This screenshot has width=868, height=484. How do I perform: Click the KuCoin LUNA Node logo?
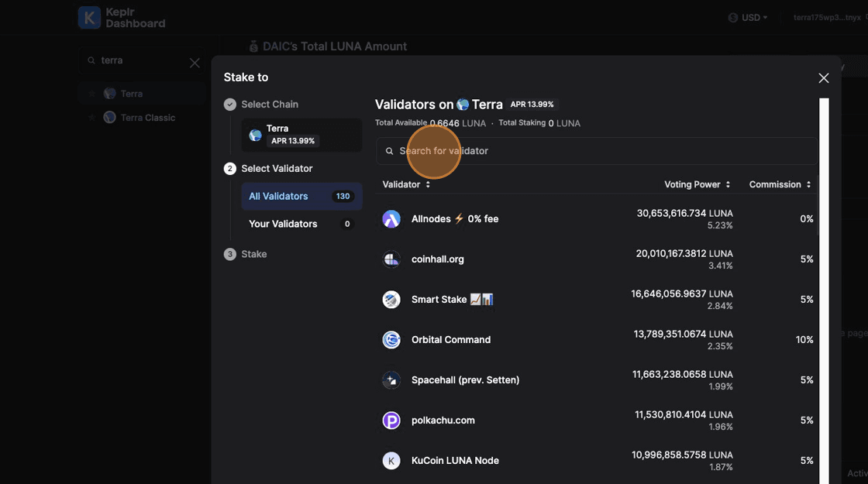[391, 461]
